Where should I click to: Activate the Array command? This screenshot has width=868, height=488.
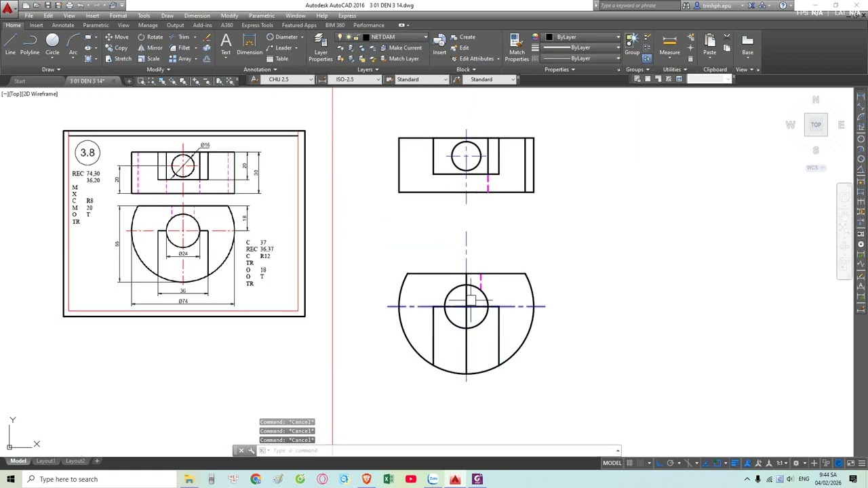180,59
